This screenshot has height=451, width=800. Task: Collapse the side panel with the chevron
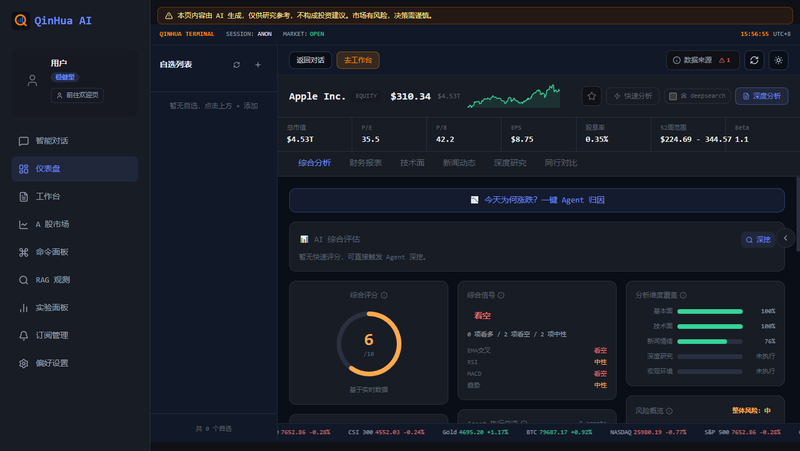click(x=786, y=238)
